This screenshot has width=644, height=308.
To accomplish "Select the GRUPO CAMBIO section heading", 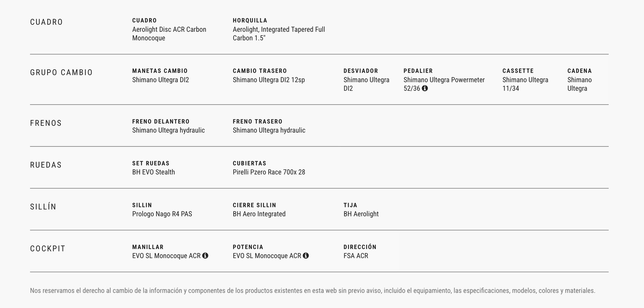I will pos(61,73).
